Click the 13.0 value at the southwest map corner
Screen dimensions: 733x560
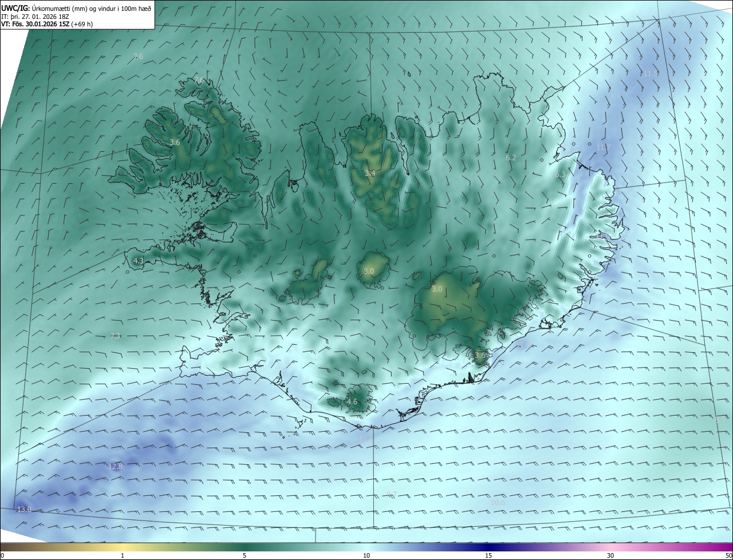coord(24,509)
